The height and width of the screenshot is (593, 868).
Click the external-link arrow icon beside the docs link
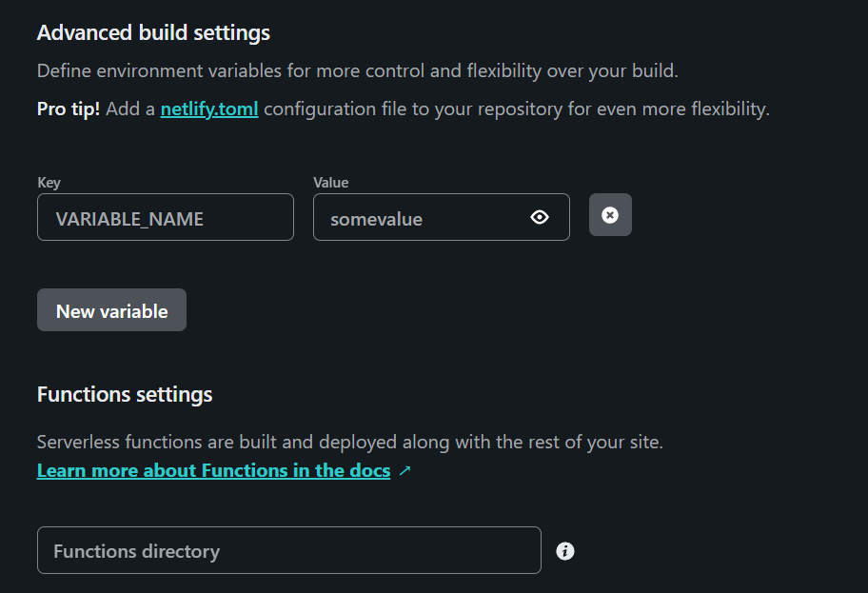click(404, 470)
